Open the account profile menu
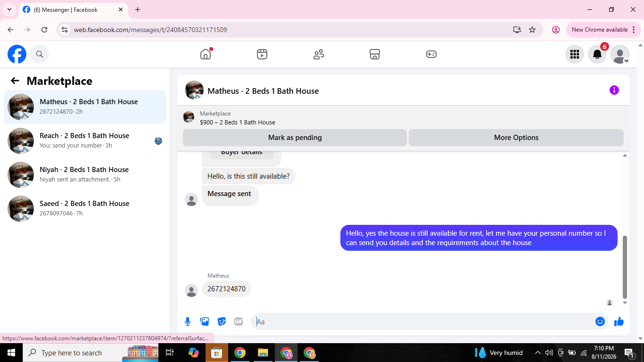This screenshot has width=644, height=362. pos(620,54)
